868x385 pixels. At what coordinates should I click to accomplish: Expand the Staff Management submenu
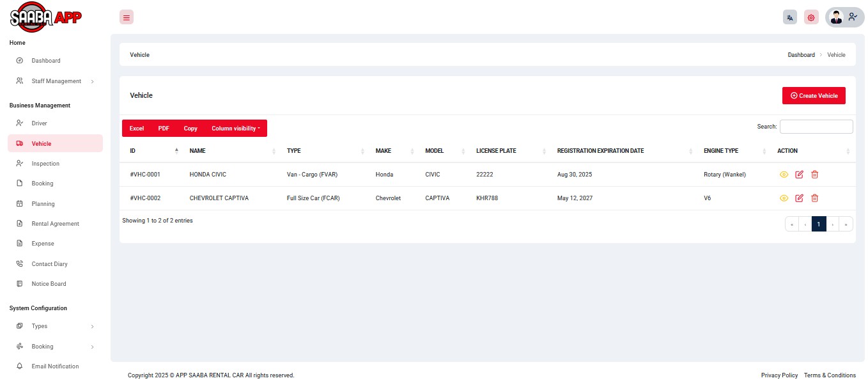pyautogui.click(x=56, y=81)
